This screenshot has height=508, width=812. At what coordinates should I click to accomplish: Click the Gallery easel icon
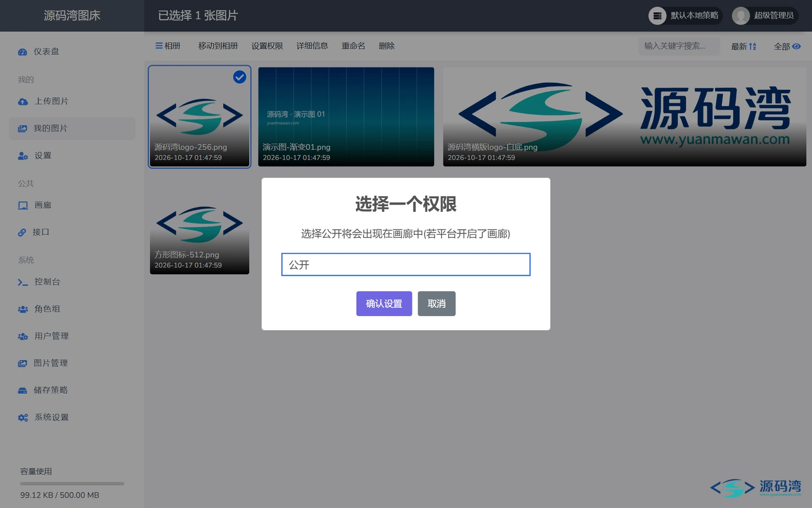[x=23, y=206]
